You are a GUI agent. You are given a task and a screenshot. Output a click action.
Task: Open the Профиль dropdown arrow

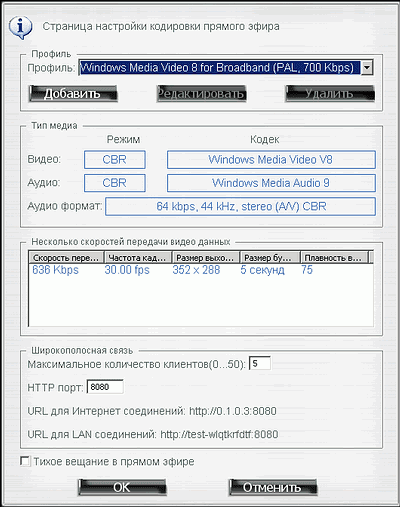(367, 68)
